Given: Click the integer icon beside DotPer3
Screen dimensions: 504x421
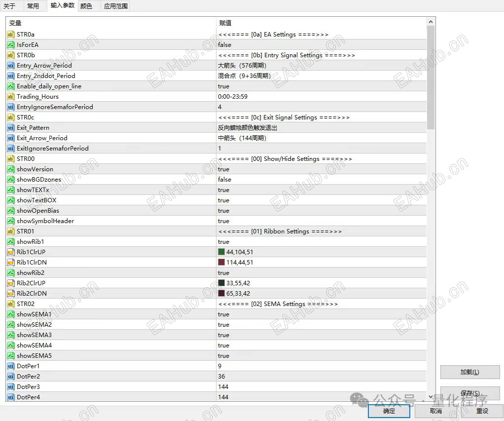Looking at the screenshot, I should (x=11, y=386).
